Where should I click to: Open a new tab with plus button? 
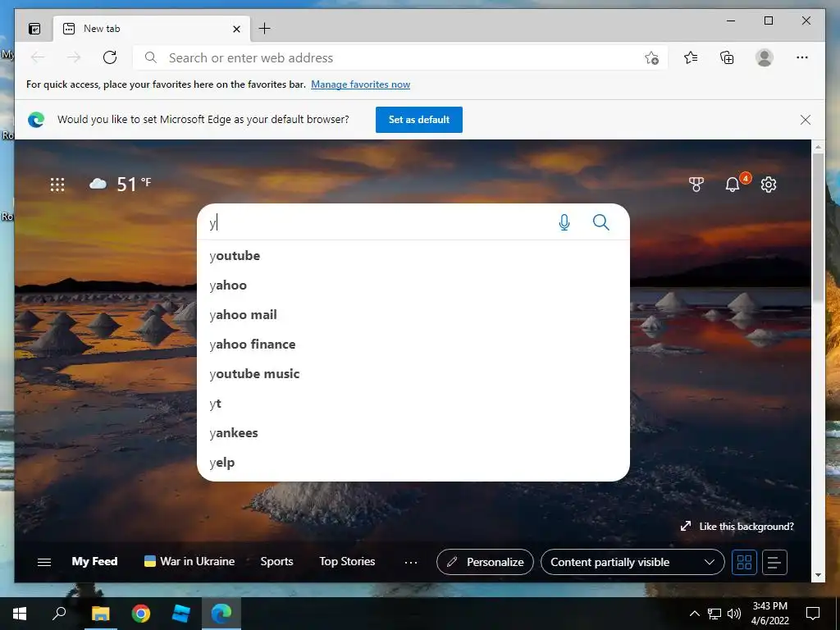(x=265, y=29)
